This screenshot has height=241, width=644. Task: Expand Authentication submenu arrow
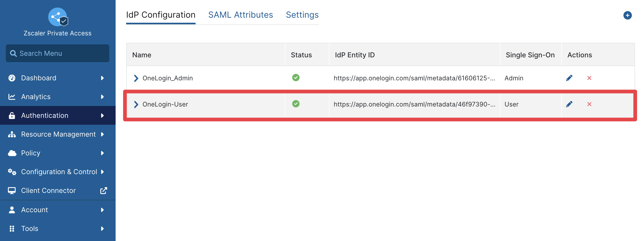102,115
